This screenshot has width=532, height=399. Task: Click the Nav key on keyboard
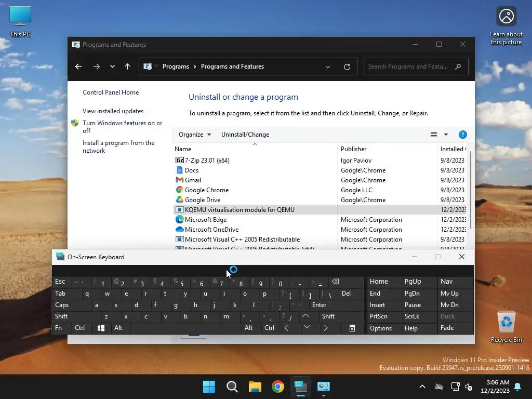point(455,282)
